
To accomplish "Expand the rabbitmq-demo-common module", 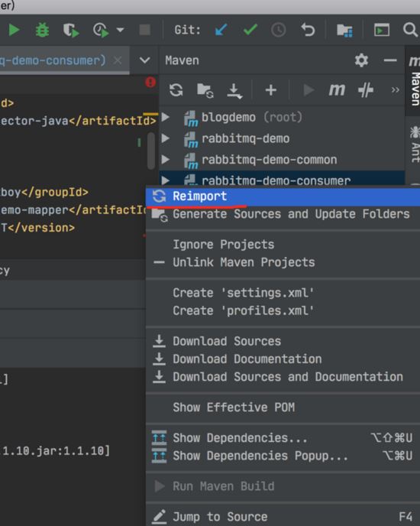I will 165,159.
